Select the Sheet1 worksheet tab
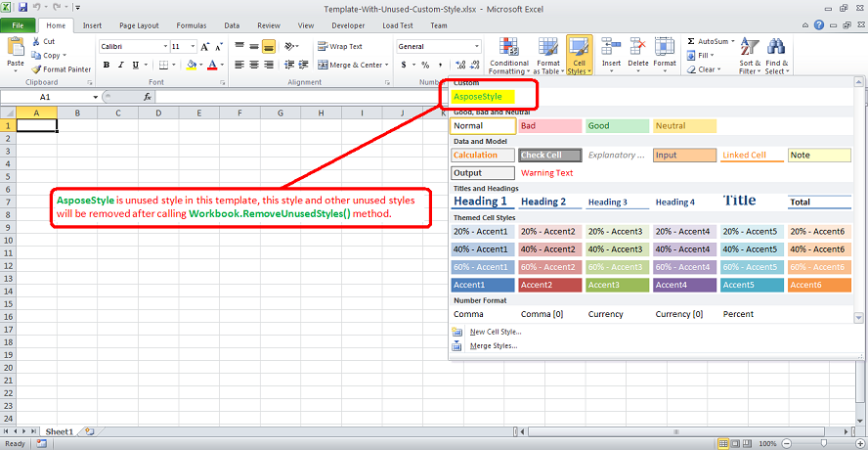Screen dimensions: 868x450 pyautogui.click(x=59, y=431)
